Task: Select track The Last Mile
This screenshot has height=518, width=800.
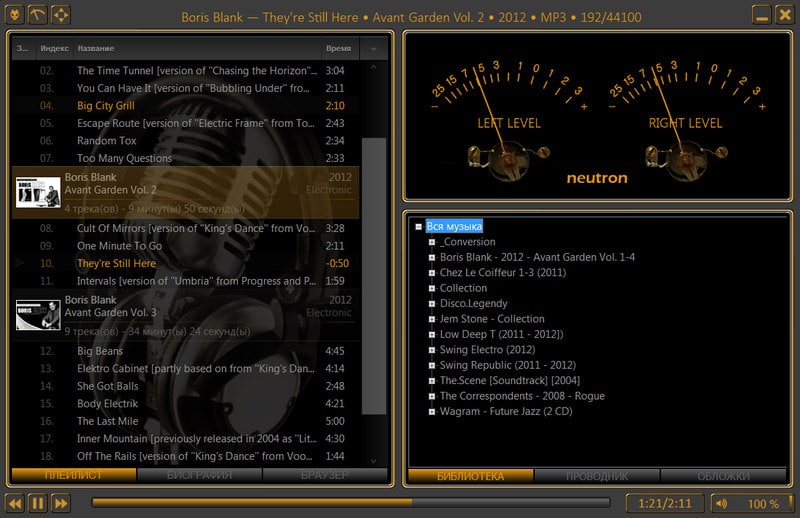Action: coord(186,421)
